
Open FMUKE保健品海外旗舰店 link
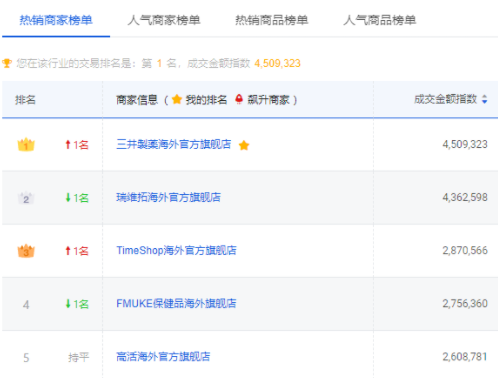click(176, 303)
